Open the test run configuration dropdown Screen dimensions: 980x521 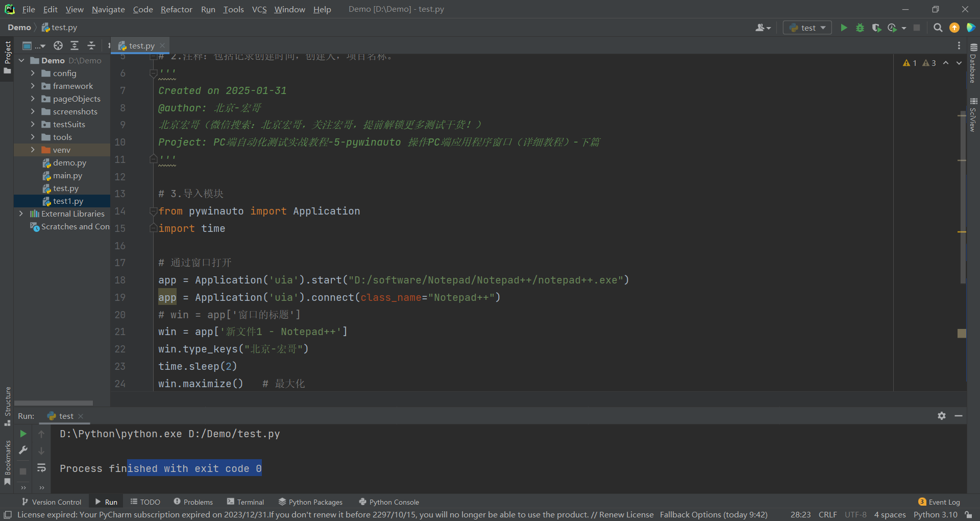click(x=807, y=28)
